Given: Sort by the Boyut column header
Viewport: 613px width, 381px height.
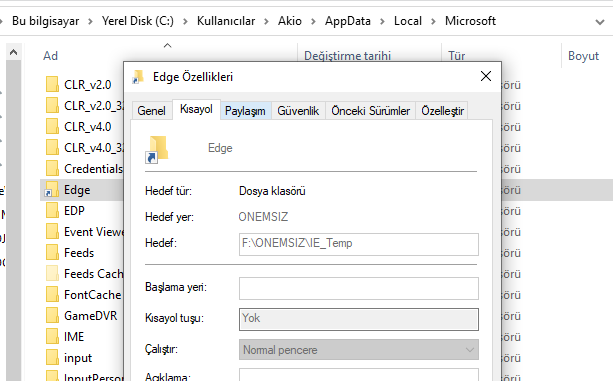Looking at the screenshot, I should pos(583,56).
